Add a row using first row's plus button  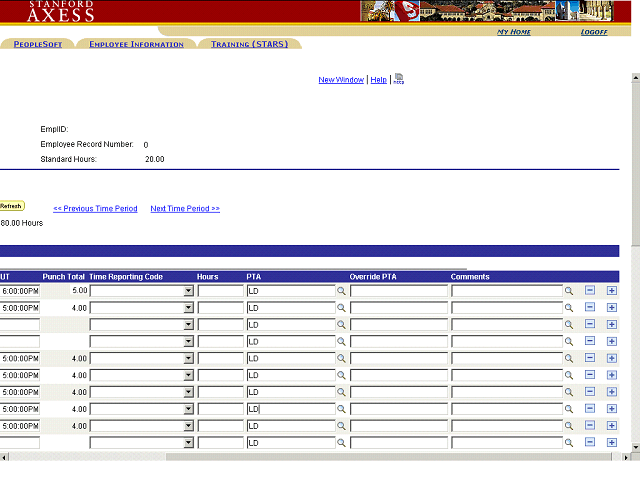612,291
